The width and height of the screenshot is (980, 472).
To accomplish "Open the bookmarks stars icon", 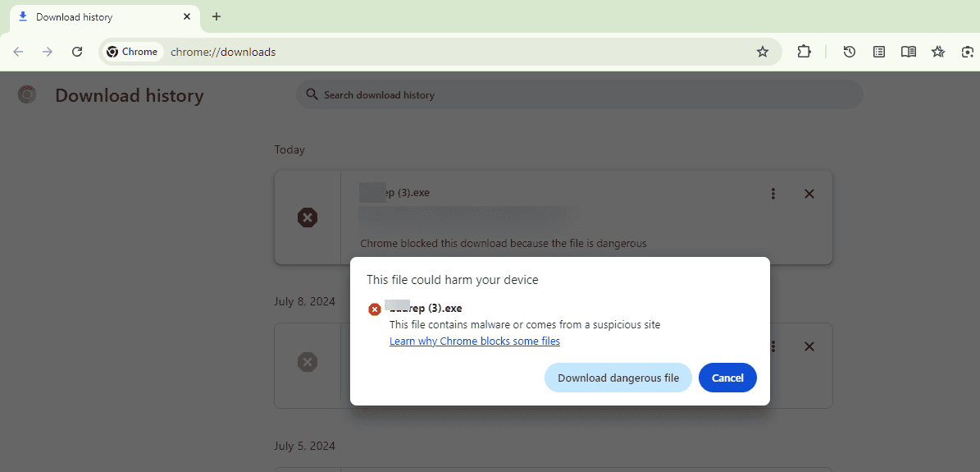I will 938,52.
